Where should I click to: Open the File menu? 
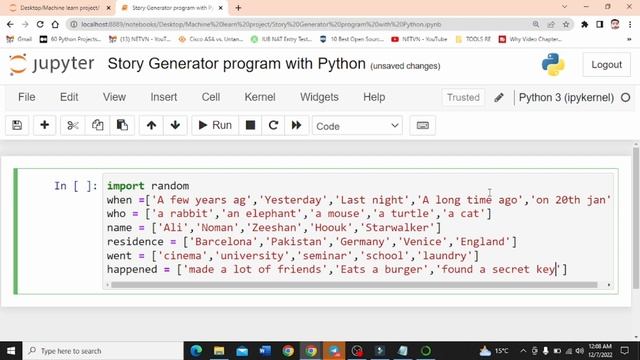(x=27, y=97)
